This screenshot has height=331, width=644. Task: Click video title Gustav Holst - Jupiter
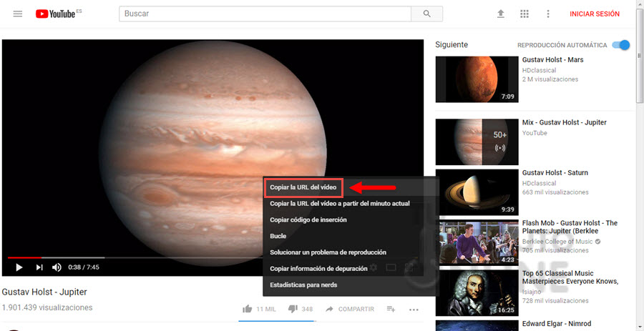[x=44, y=292]
